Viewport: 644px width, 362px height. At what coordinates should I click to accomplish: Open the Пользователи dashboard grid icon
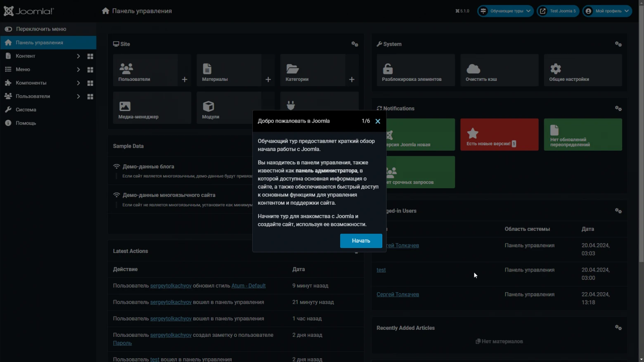(90, 97)
